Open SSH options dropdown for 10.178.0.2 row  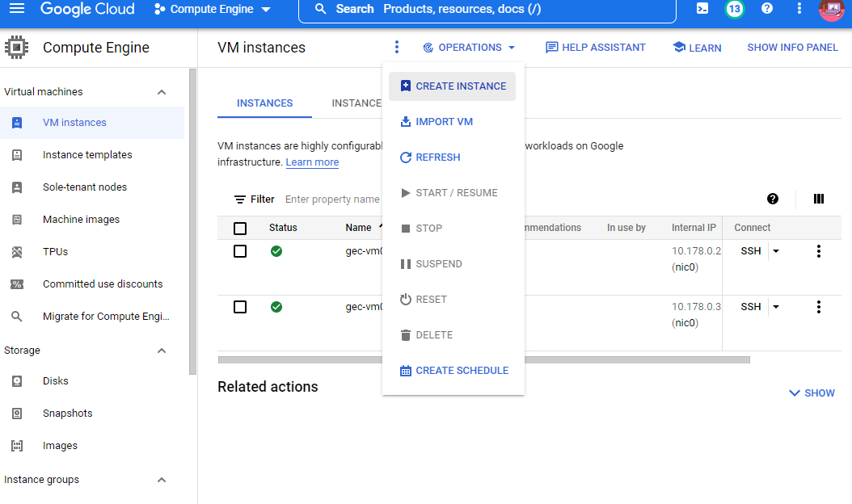coord(776,251)
